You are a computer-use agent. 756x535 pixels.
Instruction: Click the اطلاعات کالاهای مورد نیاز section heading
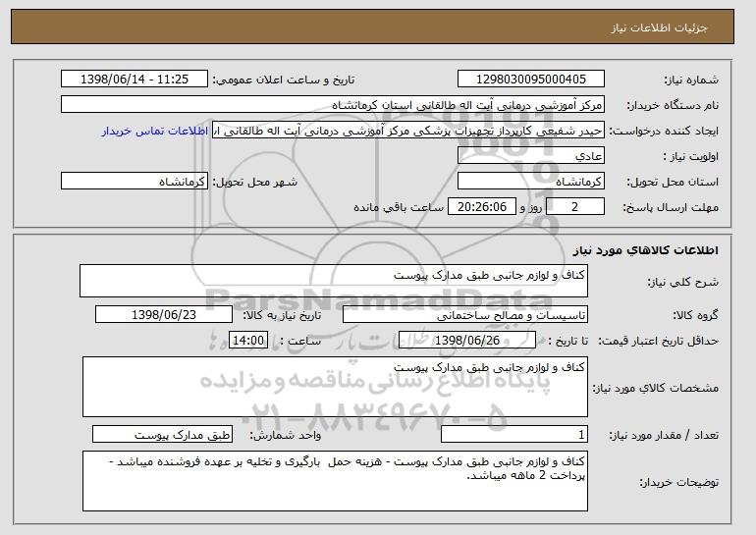(x=646, y=250)
